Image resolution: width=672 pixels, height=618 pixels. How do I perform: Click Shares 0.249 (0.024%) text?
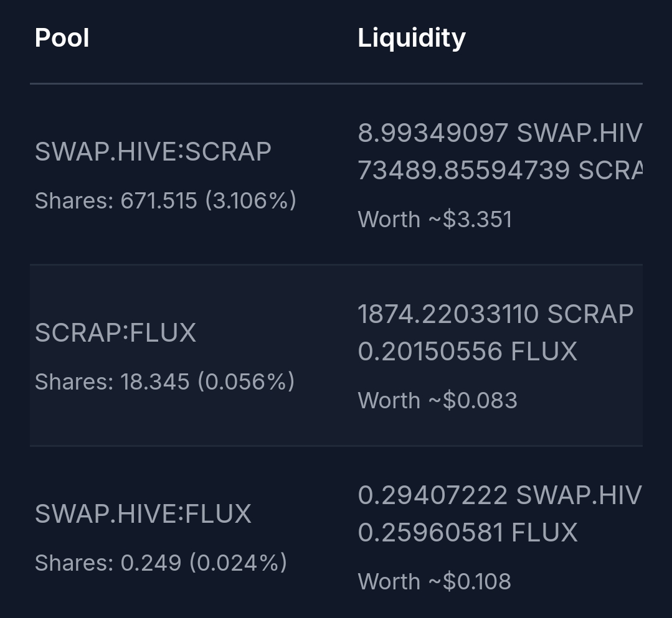pyautogui.click(x=161, y=563)
